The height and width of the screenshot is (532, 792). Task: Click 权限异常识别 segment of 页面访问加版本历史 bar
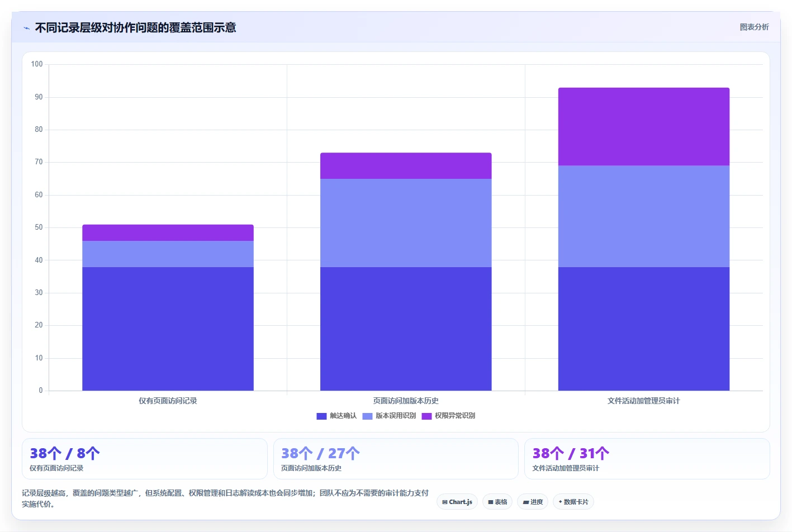[x=406, y=166]
